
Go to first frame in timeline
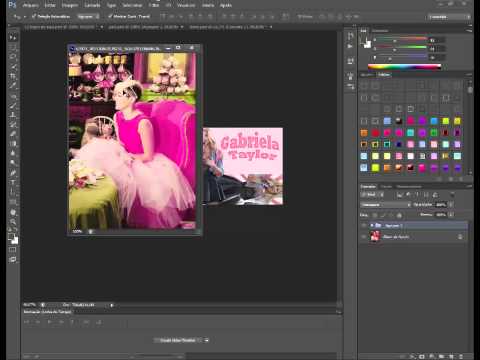[27, 322]
